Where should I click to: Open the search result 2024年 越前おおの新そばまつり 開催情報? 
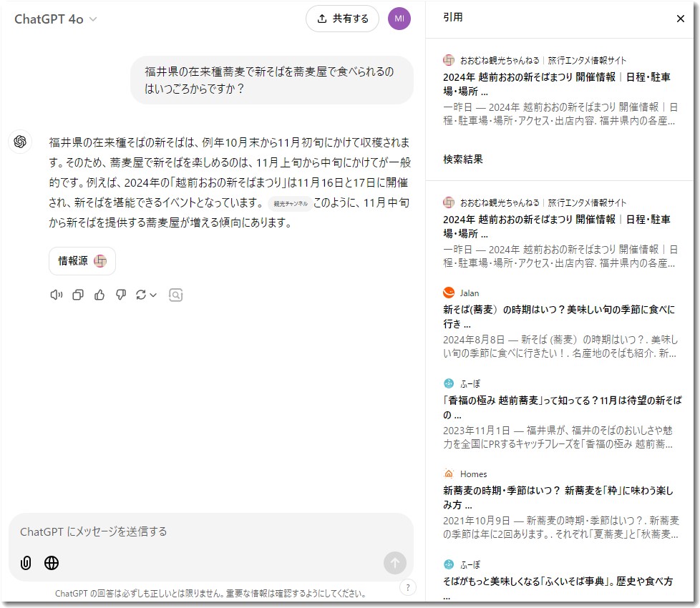557,226
